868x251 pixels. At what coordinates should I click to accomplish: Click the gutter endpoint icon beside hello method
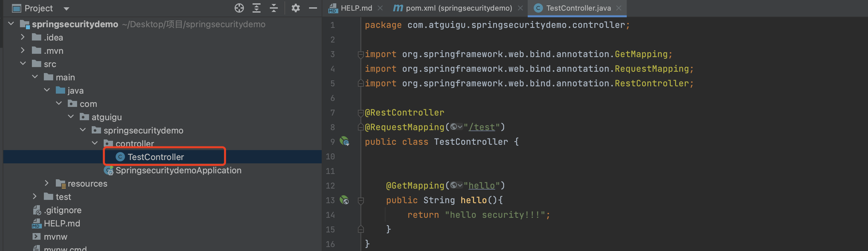[344, 200]
